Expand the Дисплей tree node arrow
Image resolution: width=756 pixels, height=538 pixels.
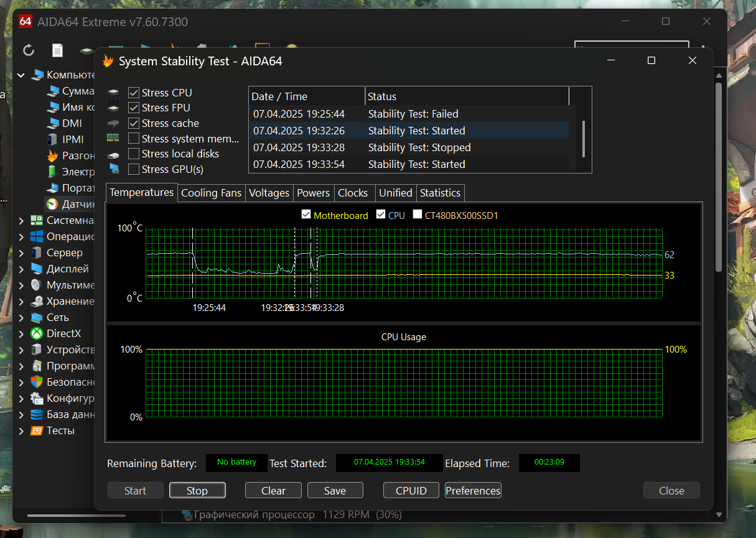coord(21,269)
